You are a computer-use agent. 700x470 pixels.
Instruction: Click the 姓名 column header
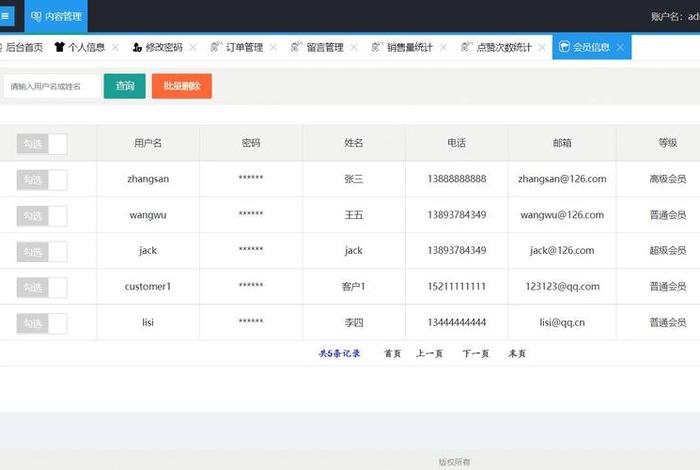coord(354,143)
